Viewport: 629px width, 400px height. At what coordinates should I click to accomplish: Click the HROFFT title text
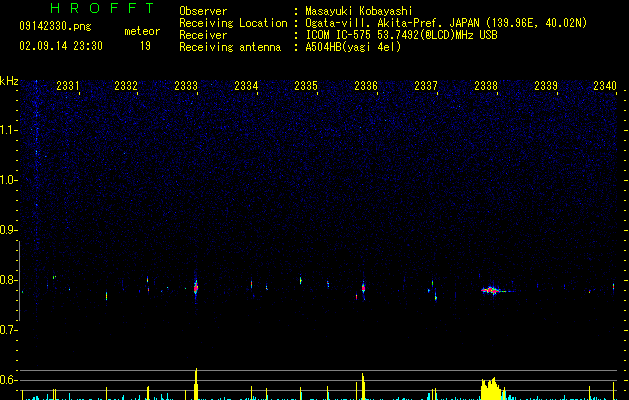102,8
